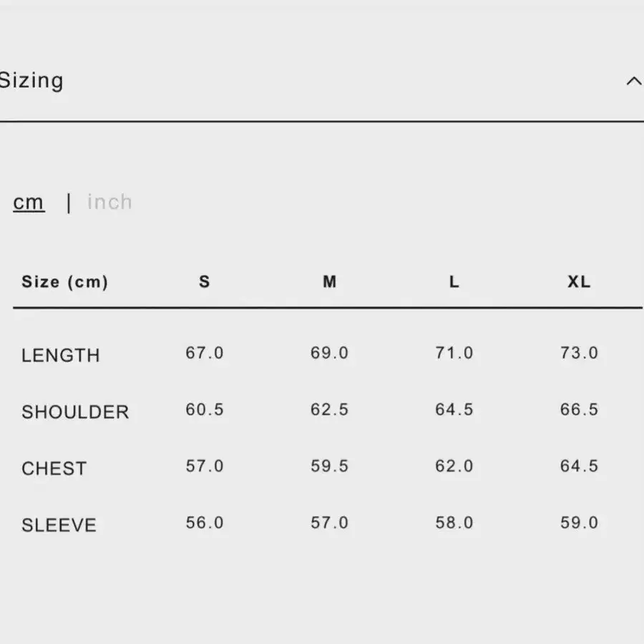This screenshot has width=644, height=644.
Task: Click the Size (cm) table header
Action: pos(64,282)
